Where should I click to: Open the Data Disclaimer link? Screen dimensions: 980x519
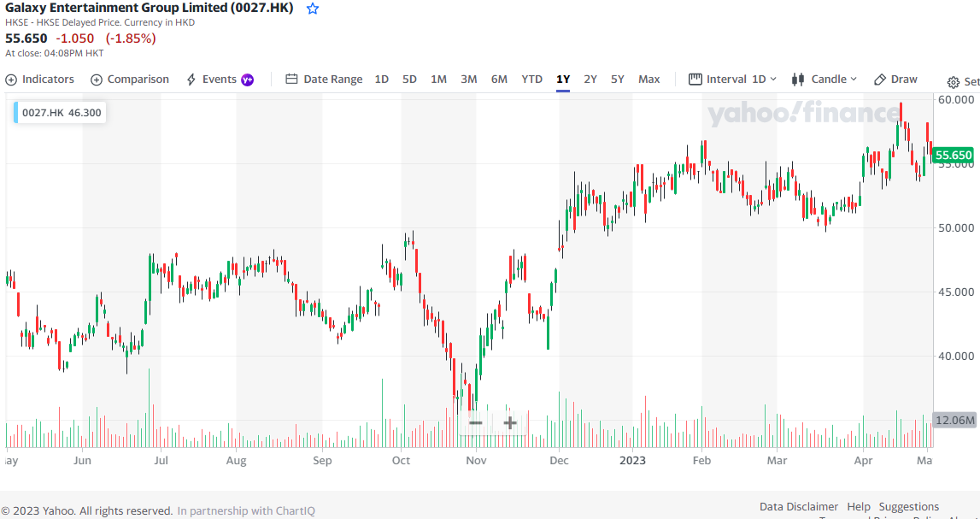(x=799, y=506)
